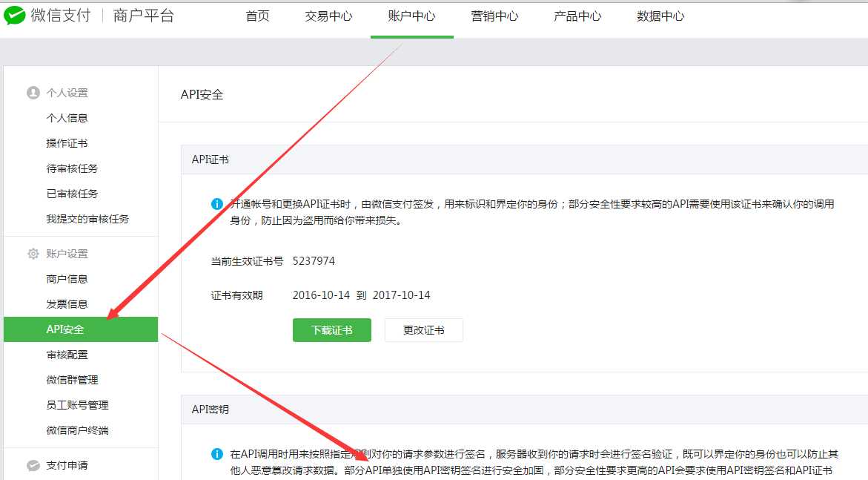This screenshot has width=868, height=480.
Task: Click the start date 2016-10-14
Action: (x=321, y=295)
